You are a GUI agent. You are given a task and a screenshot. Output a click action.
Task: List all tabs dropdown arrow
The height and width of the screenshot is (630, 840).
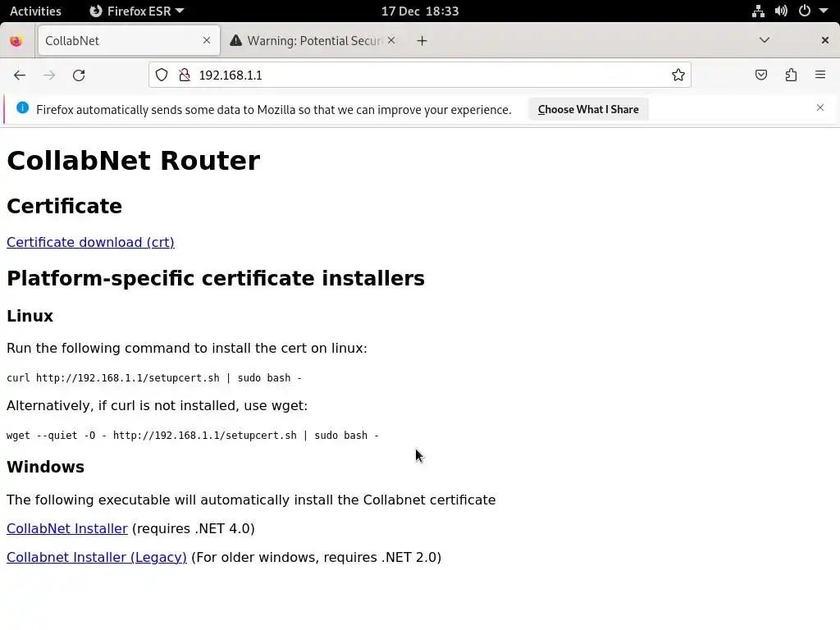tap(765, 40)
